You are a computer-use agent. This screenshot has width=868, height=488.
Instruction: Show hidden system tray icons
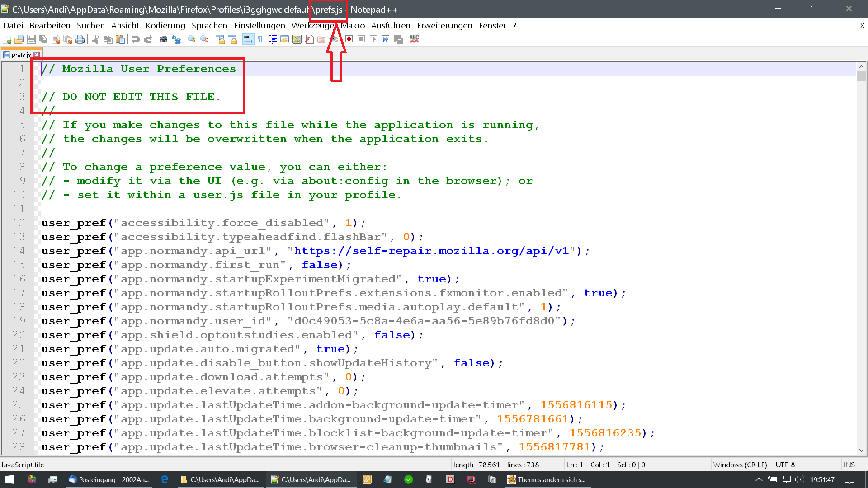(x=759, y=479)
